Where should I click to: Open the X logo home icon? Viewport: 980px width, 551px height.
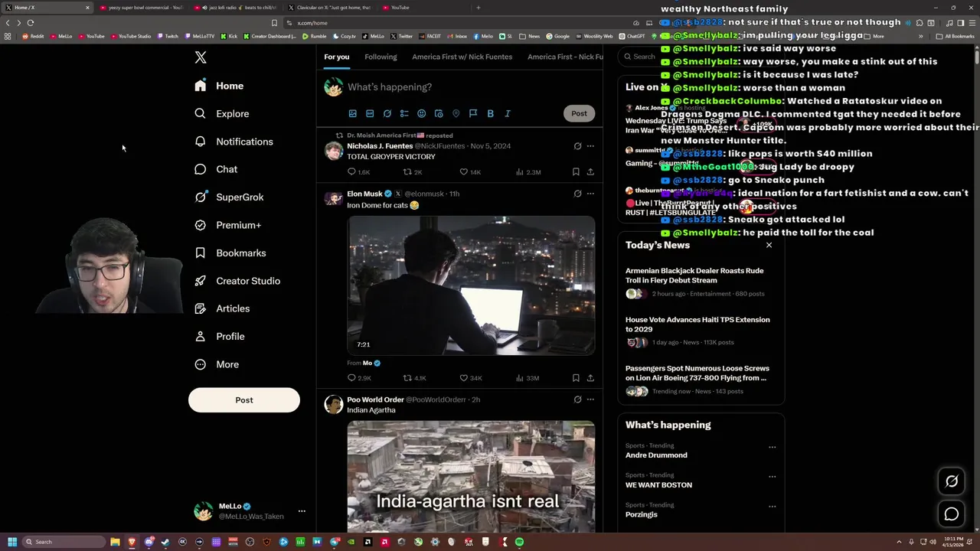click(201, 57)
